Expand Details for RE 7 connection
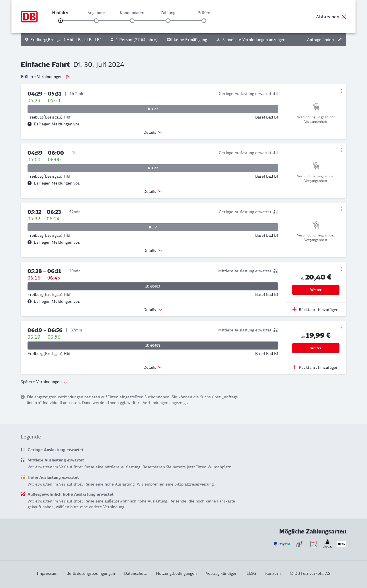This screenshot has height=588, width=367. point(153,251)
